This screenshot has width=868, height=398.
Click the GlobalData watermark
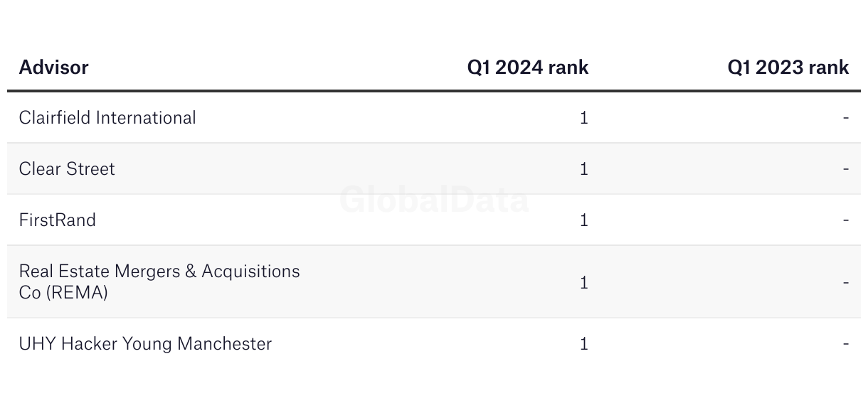434,200
